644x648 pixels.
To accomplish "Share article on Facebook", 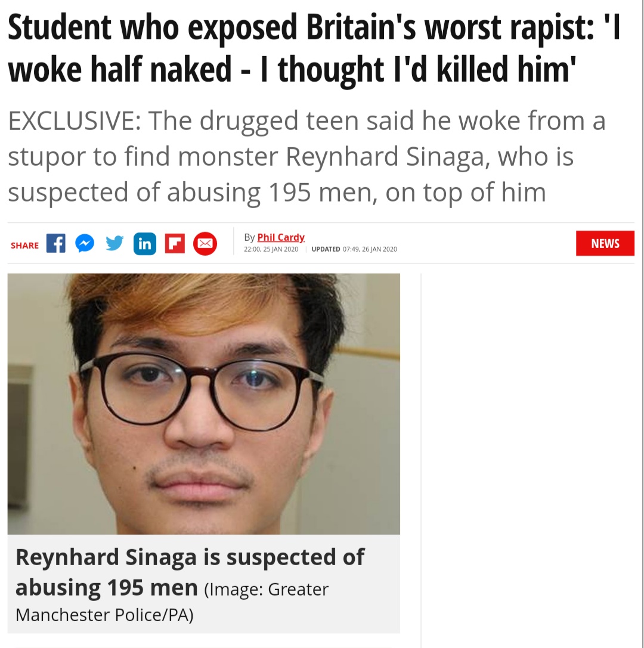I will pyautogui.click(x=56, y=243).
